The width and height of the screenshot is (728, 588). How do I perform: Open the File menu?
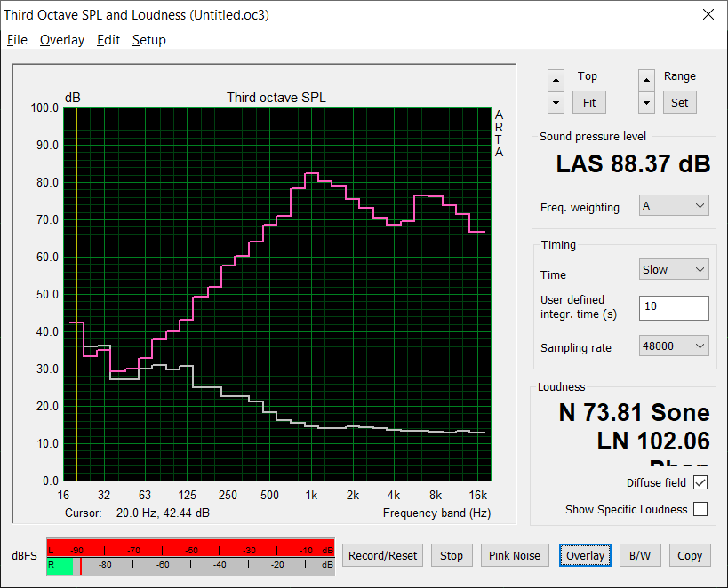click(17, 40)
